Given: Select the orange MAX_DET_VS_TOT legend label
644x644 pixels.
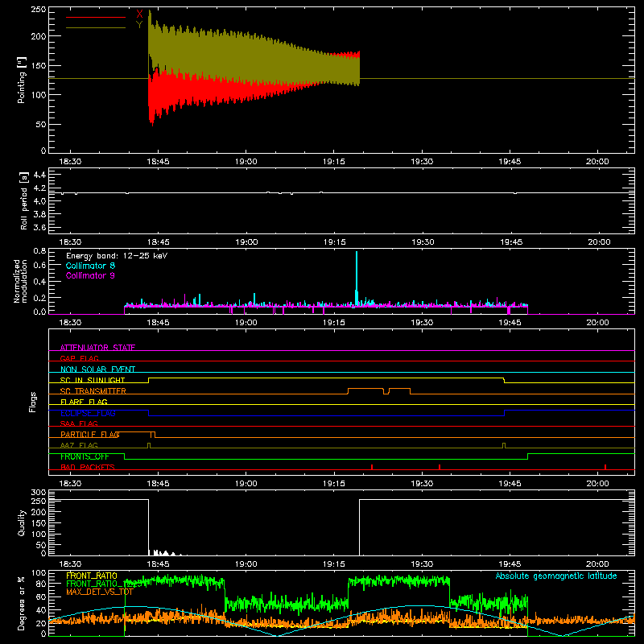Looking at the screenshot, I should coord(99,592).
